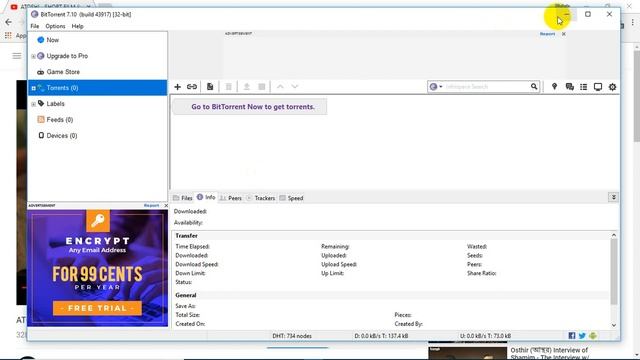Click the Encrypt key ad image
The width and height of the screenshot is (640, 360).
tap(98, 221)
